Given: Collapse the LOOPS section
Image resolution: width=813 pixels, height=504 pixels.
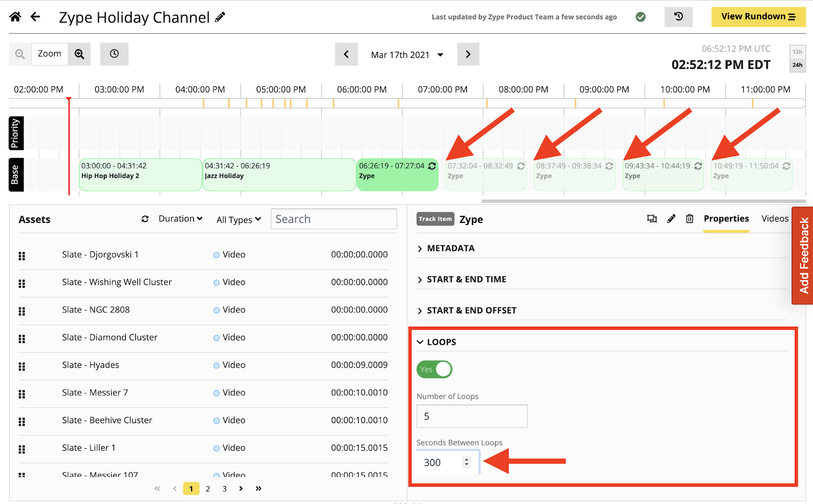Looking at the screenshot, I should [x=602, y=342].
